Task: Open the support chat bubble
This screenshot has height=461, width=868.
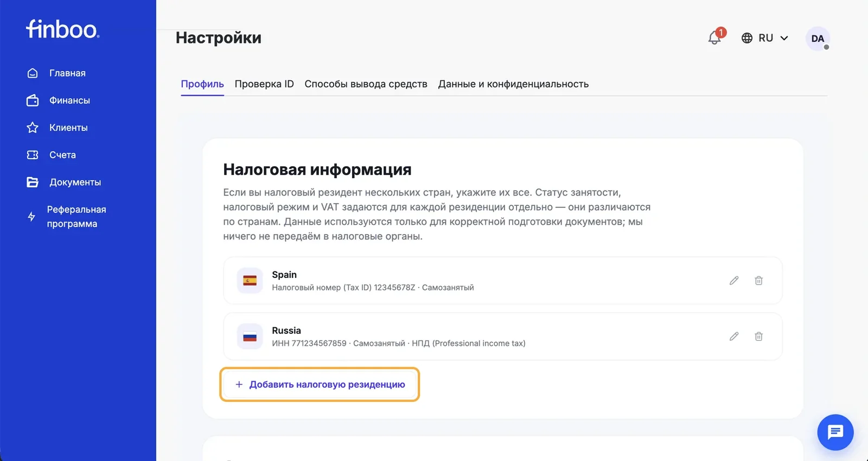Action: 835,432
